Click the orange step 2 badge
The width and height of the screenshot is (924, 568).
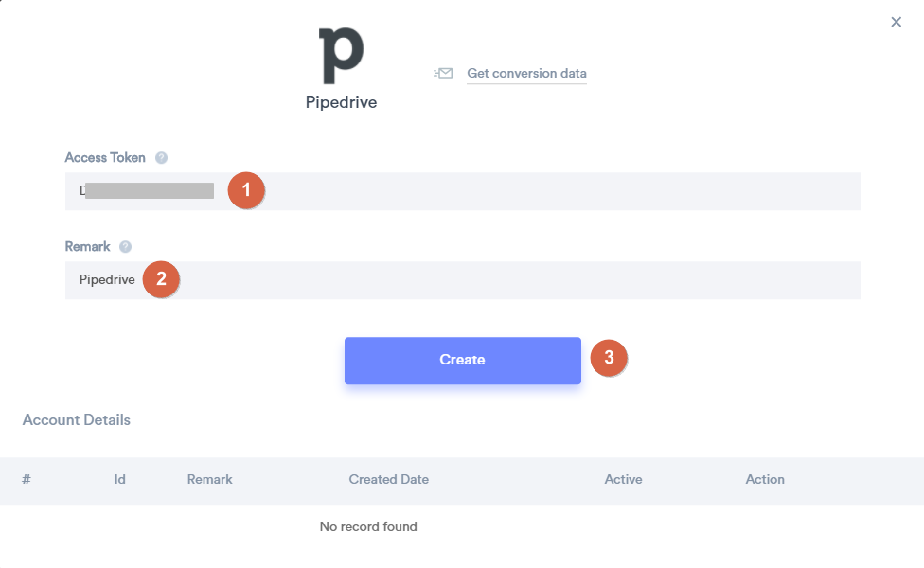click(x=161, y=279)
